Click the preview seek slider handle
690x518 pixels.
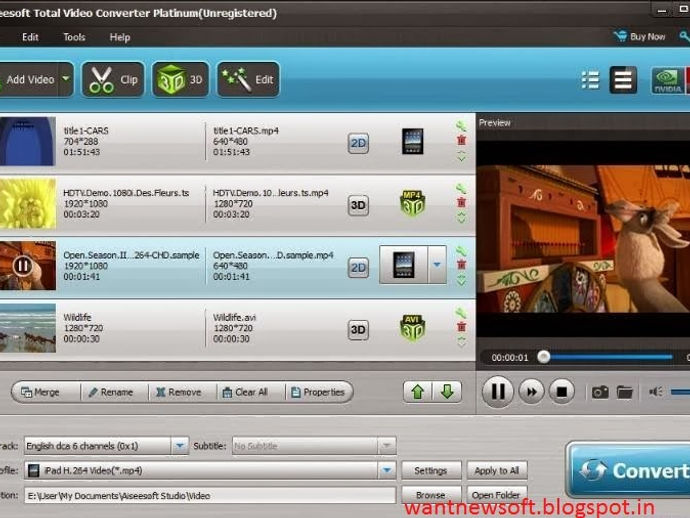[x=543, y=356]
